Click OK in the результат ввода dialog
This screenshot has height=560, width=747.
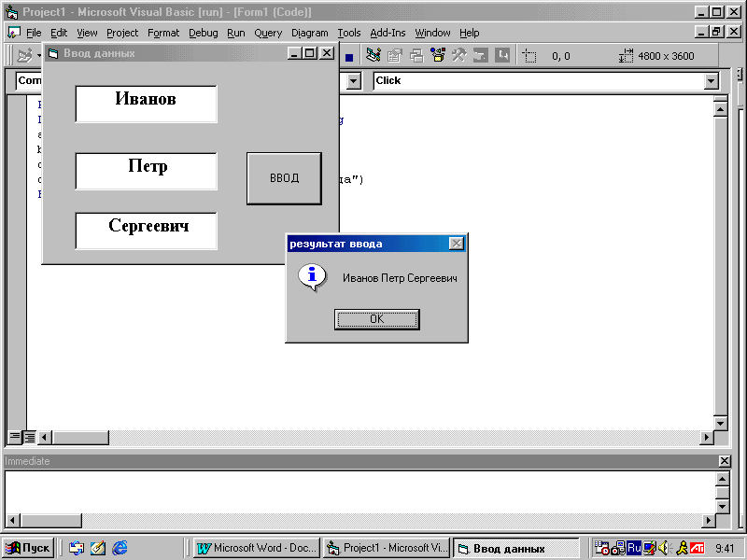click(x=377, y=319)
